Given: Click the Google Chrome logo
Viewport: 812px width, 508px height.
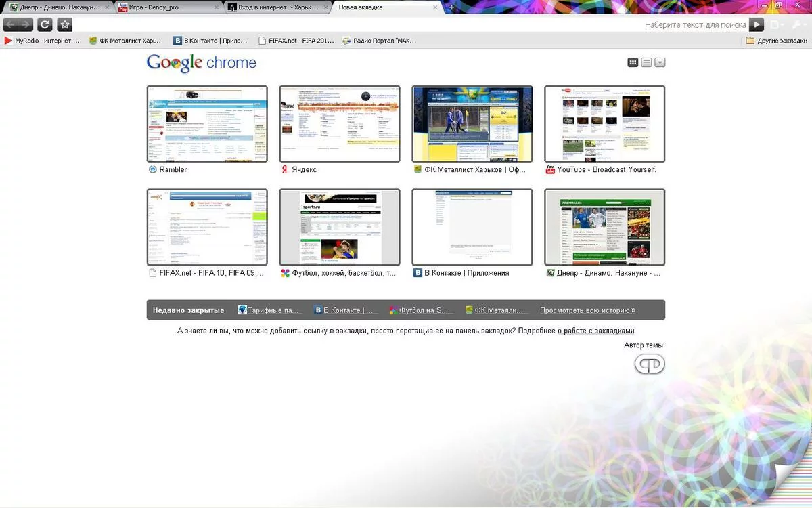Looking at the screenshot, I should pyautogui.click(x=202, y=63).
